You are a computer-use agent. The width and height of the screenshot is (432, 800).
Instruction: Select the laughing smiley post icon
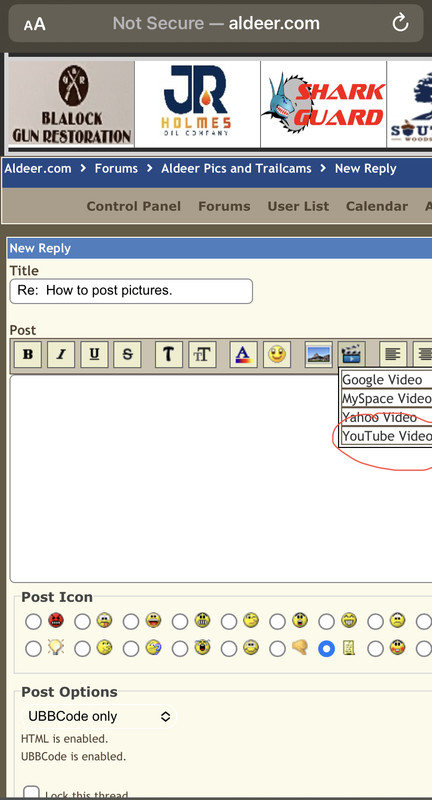pos(131,621)
